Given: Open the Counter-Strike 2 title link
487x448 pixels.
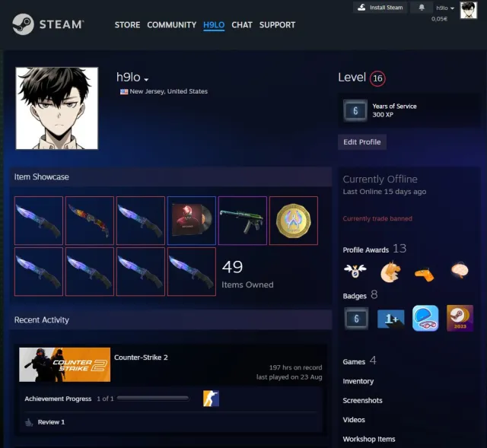Looking at the screenshot, I should click(141, 357).
